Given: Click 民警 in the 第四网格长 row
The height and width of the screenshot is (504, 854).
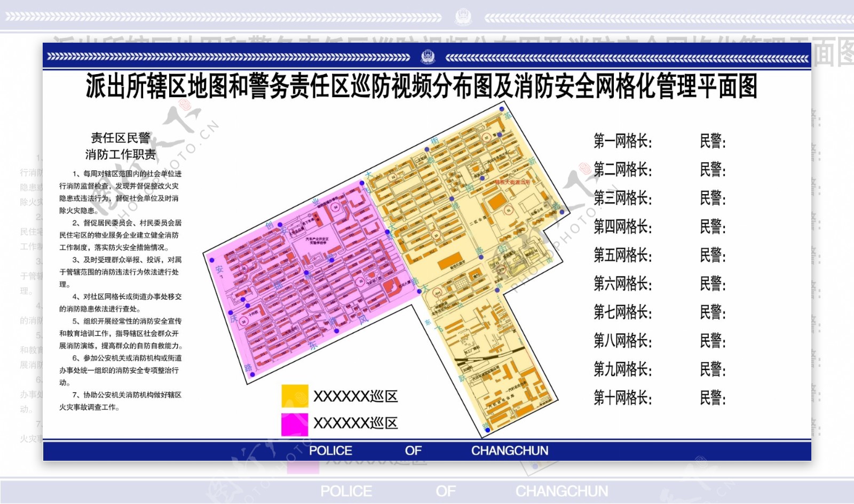Looking at the screenshot, I should coord(713,227).
